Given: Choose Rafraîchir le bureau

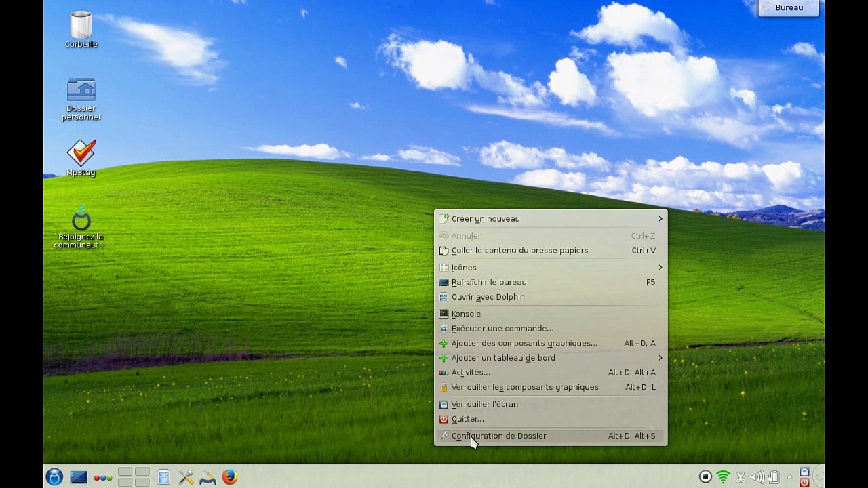Looking at the screenshot, I should pyautogui.click(x=550, y=282).
